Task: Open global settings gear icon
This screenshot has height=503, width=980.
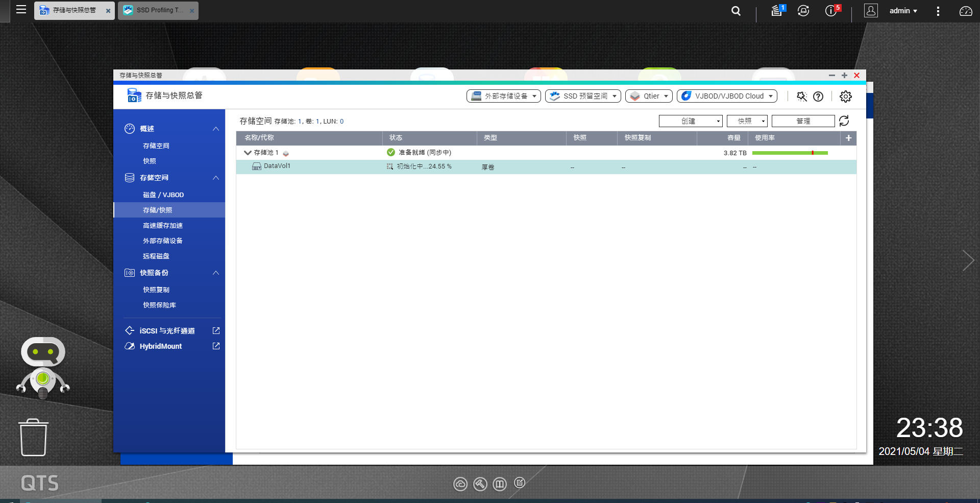Action: point(846,97)
